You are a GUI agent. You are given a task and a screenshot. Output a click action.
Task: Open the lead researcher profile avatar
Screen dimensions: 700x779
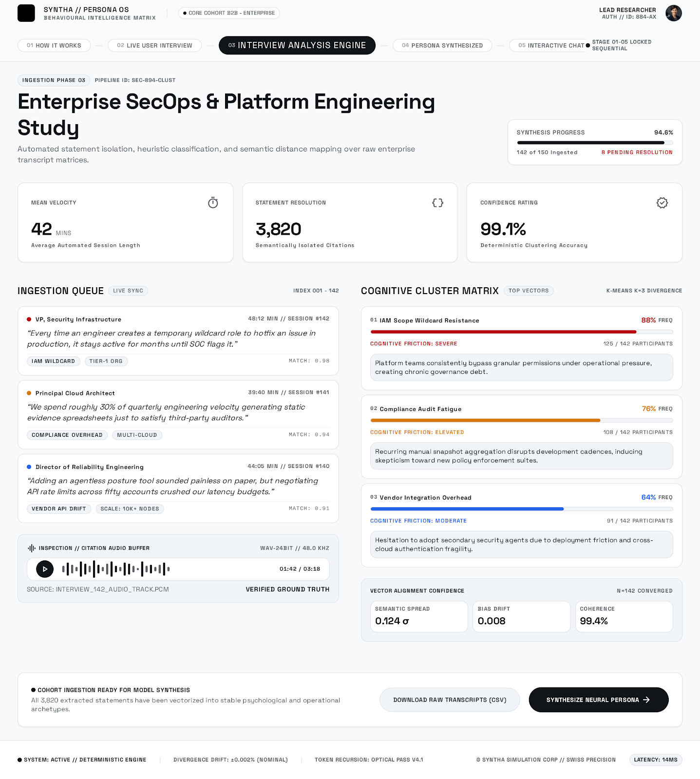[x=674, y=13]
